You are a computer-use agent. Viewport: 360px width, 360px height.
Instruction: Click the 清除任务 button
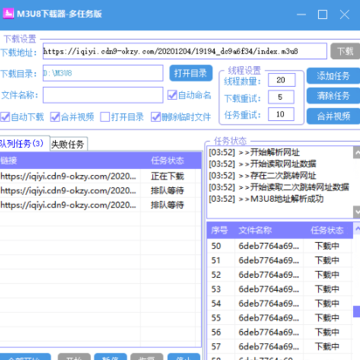[333, 96]
